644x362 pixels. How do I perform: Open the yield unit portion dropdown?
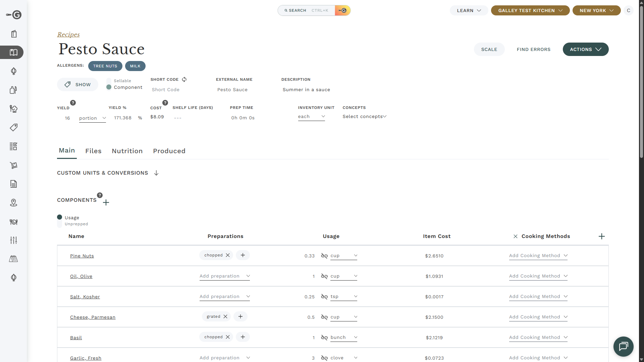pos(92,118)
